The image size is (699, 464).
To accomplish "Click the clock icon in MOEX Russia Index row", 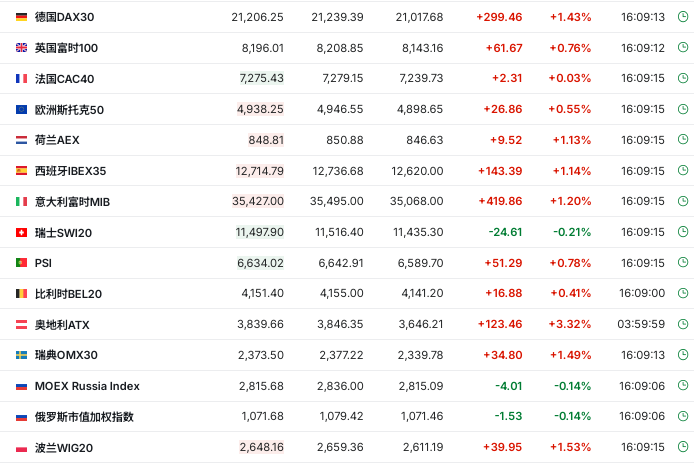I will [683, 385].
